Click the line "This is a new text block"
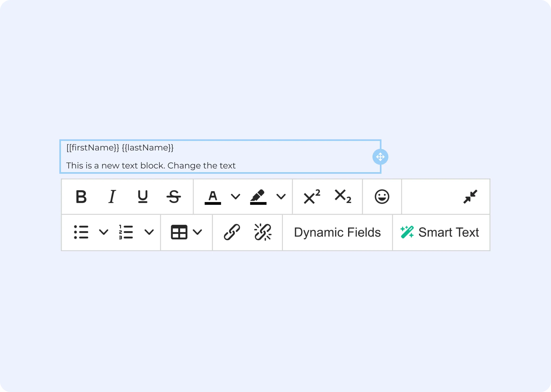This screenshot has width=551, height=392. pos(115,166)
